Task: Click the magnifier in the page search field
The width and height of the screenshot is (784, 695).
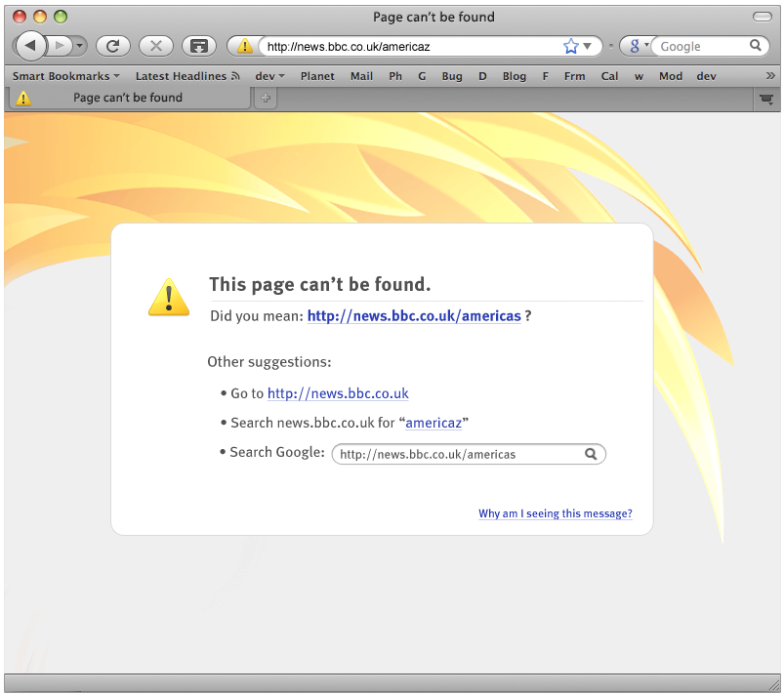Action: point(591,454)
